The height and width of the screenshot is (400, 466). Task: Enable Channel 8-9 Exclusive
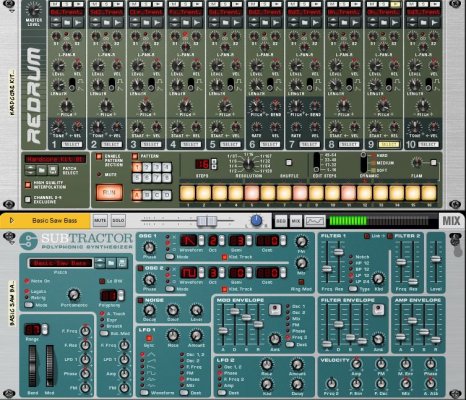(x=28, y=199)
